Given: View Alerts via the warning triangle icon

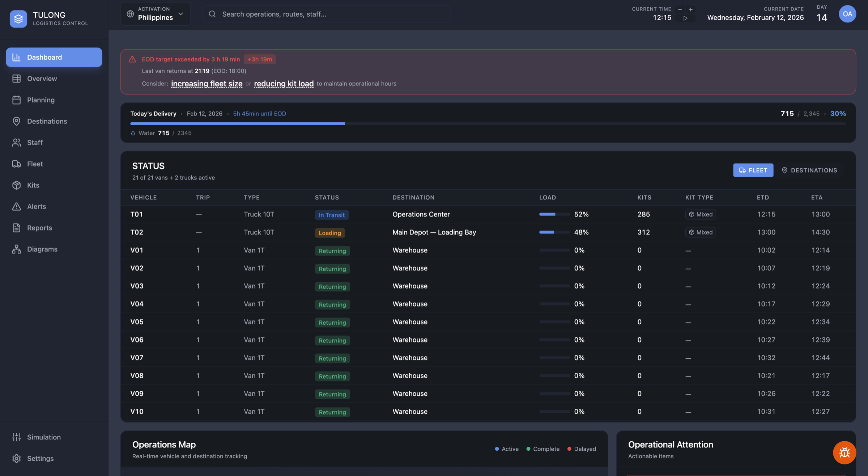Looking at the screenshot, I should point(17,206).
